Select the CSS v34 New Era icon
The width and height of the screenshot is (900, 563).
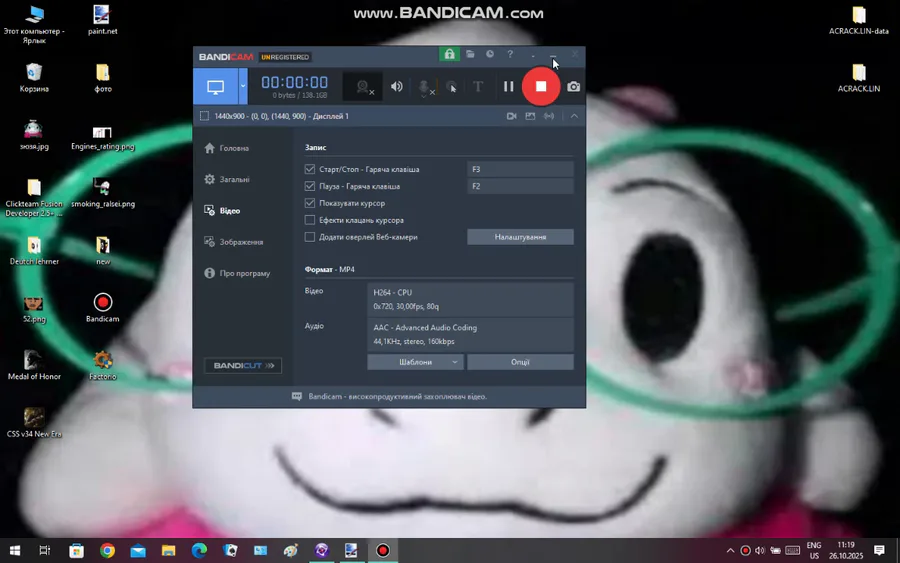point(34,423)
